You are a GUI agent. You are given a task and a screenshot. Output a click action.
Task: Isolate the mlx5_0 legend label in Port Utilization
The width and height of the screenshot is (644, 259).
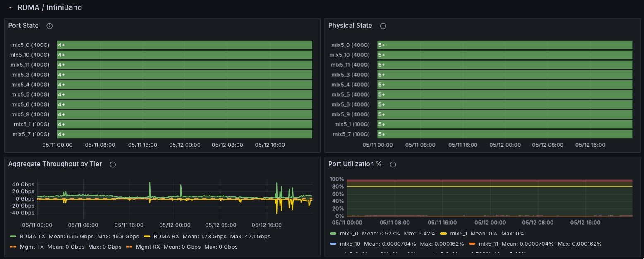coord(349,234)
